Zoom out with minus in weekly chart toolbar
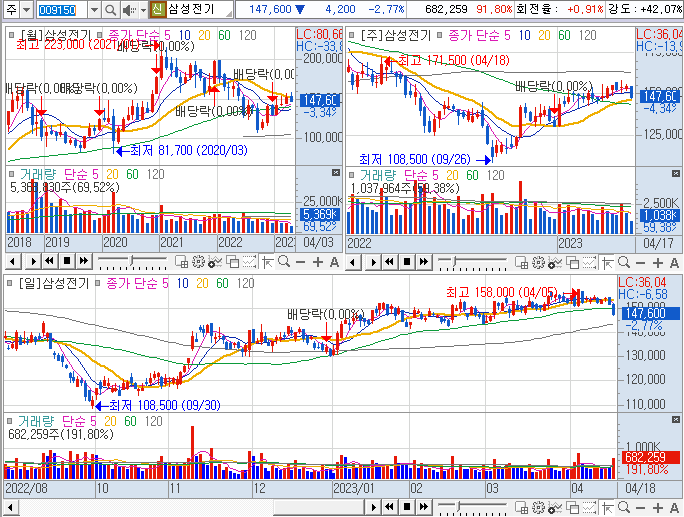 tap(640, 263)
